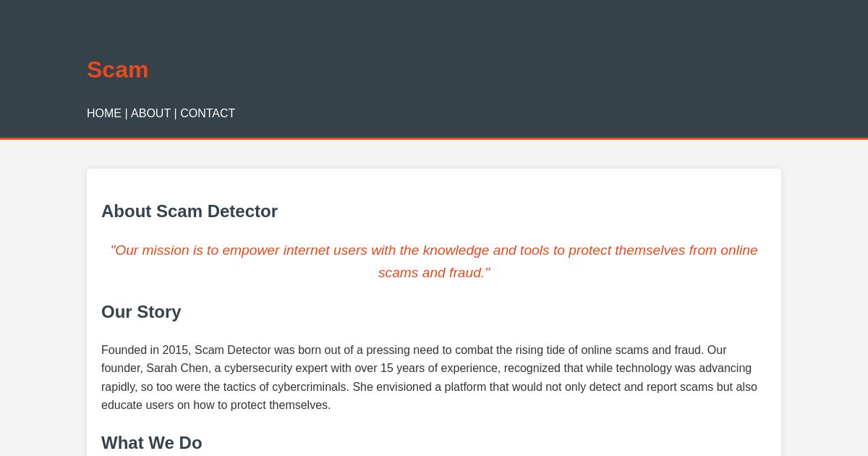Click the separator between HOME and ABOUT

(x=126, y=114)
